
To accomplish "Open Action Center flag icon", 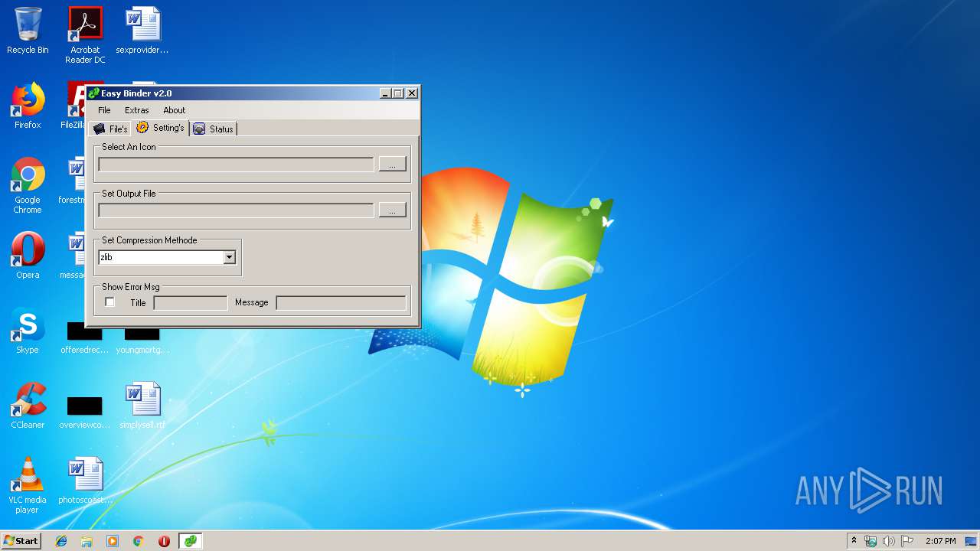I will [x=907, y=541].
